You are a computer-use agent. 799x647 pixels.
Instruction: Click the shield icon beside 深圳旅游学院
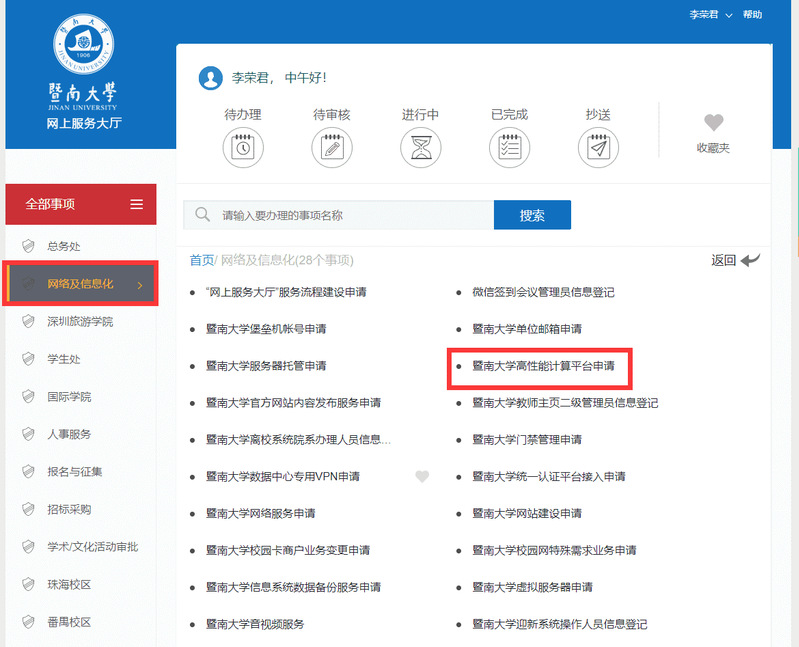point(29,321)
